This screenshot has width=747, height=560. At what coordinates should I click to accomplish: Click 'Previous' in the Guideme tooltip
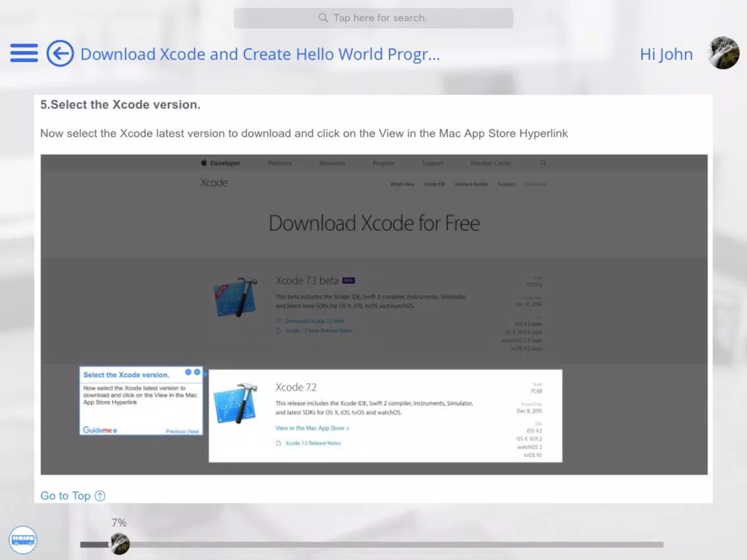[x=176, y=431]
